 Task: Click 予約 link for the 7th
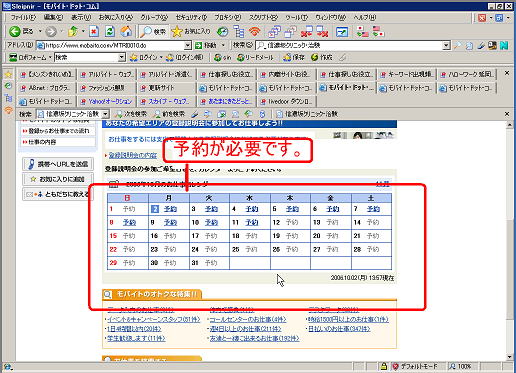tap(373, 209)
